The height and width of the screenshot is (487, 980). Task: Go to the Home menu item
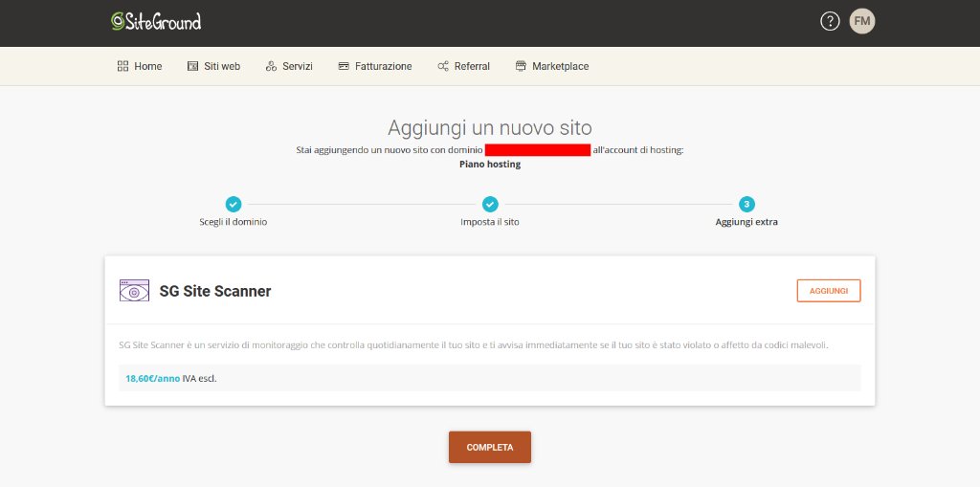[140, 66]
